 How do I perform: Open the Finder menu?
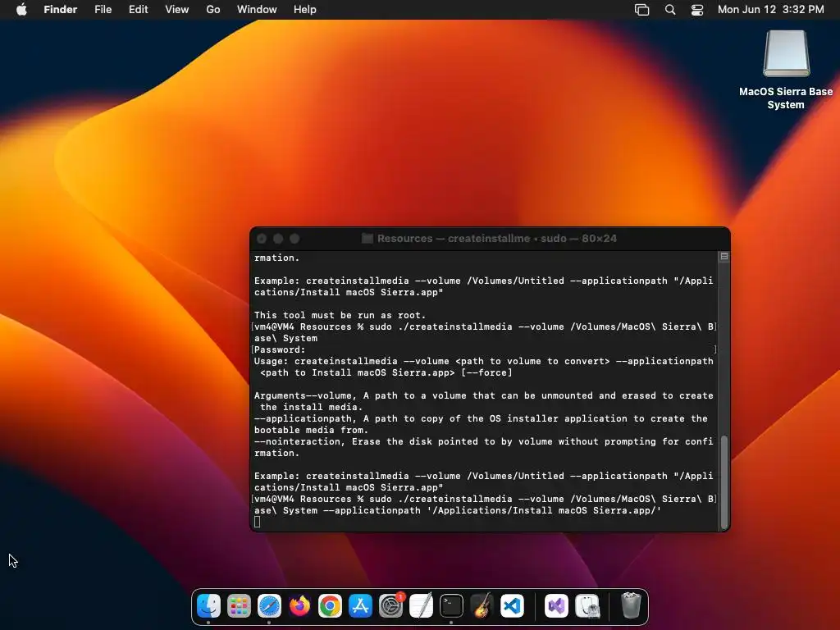click(x=60, y=9)
